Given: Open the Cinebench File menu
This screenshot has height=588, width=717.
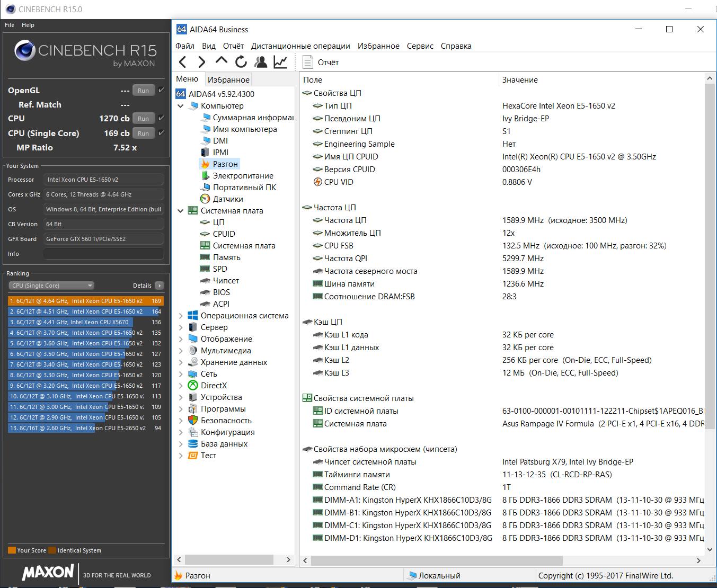Looking at the screenshot, I should tap(10, 25).
